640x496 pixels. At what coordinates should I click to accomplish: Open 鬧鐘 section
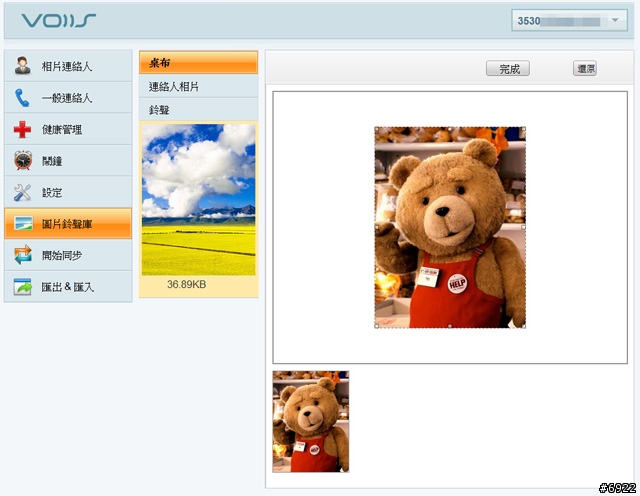point(68,160)
